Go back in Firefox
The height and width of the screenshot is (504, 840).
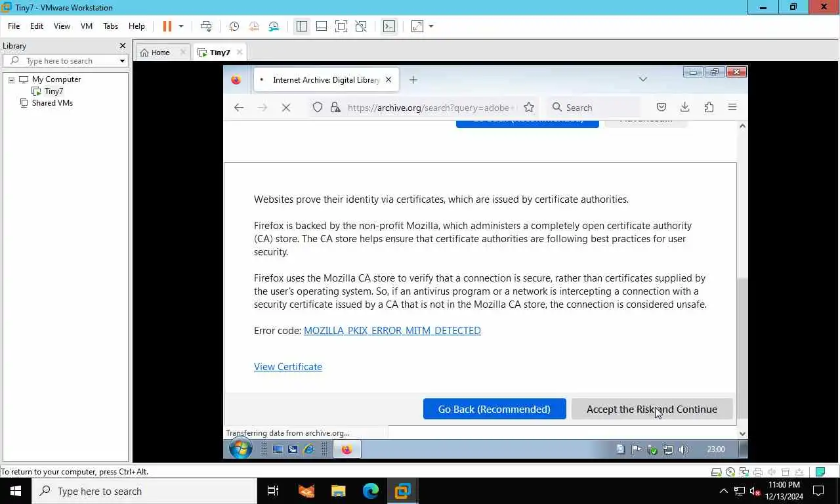pos(239,108)
